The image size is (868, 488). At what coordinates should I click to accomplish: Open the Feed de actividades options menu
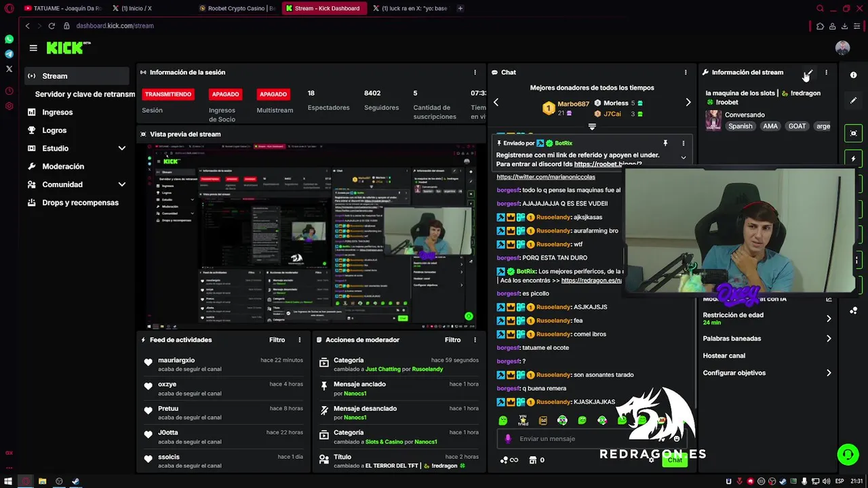click(x=299, y=340)
